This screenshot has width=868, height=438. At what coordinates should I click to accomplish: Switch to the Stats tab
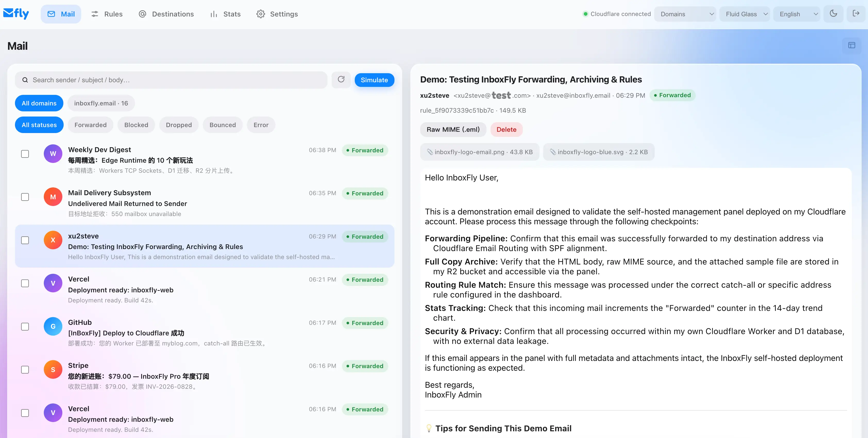click(225, 14)
